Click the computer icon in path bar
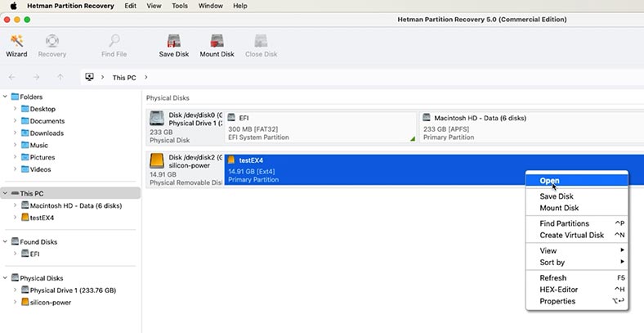Viewport: 644px width, 333px height. pos(90,77)
